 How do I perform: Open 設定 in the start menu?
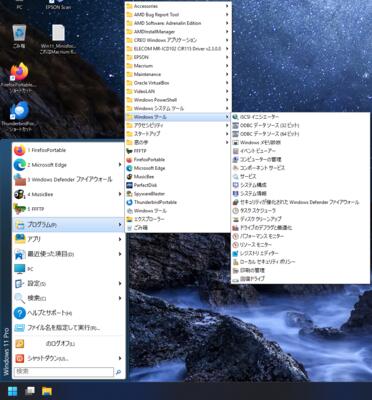tap(68, 284)
